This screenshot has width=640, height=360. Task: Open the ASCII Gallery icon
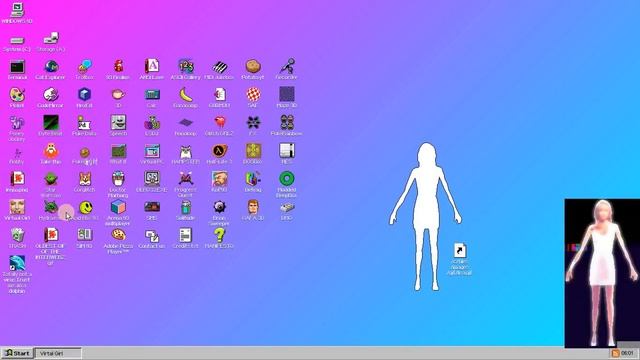[186, 66]
